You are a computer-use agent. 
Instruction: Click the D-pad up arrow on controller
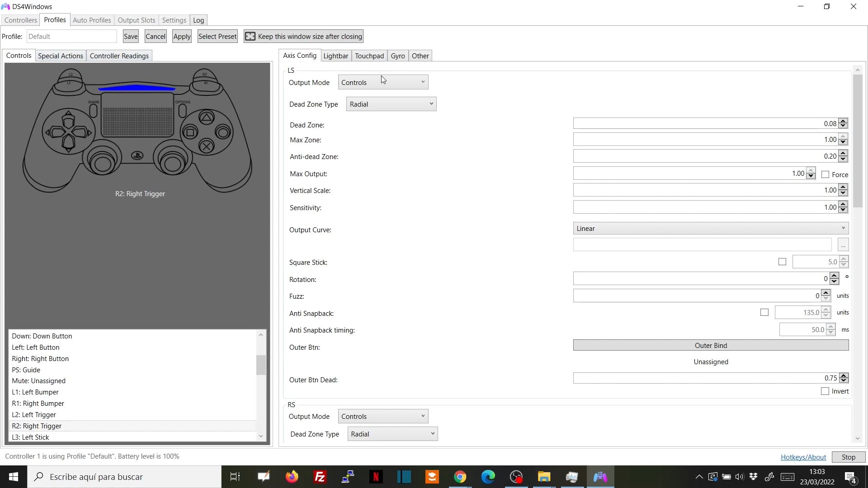pyautogui.click(x=68, y=119)
